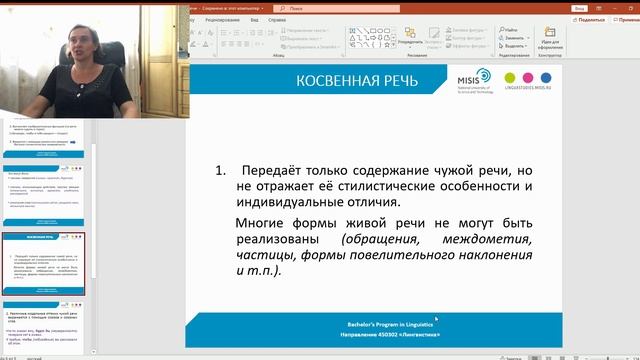
Task: Click the font color icon
Action: [x=207, y=44]
